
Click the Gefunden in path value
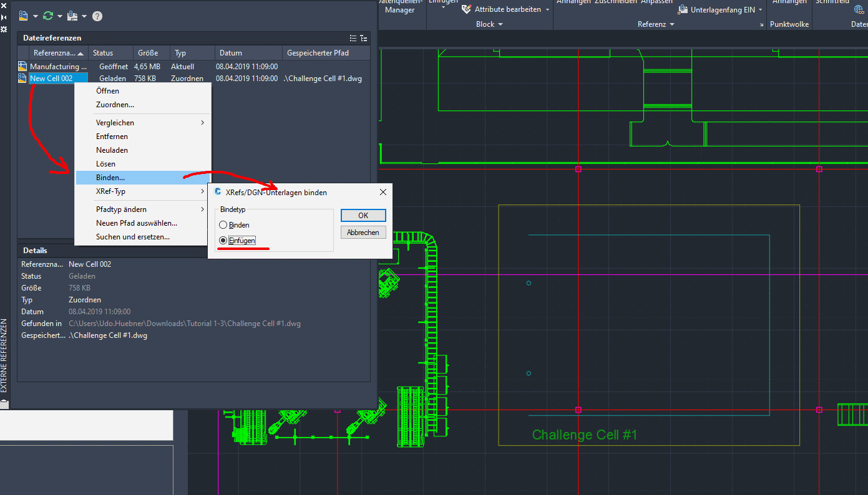(185, 324)
